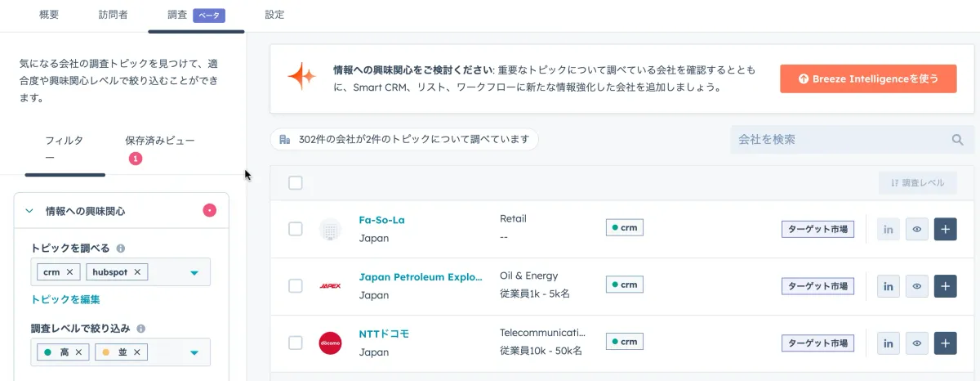Screen dimensions: 980x381
Task: Open the 保存済みビュー tab
Action: click(x=159, y=141)
